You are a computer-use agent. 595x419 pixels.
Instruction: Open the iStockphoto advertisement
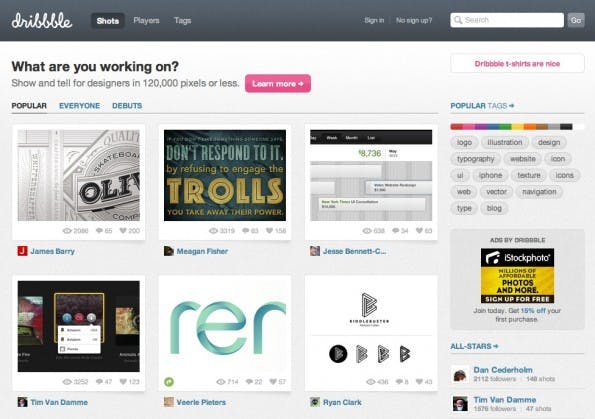[517, 276]
